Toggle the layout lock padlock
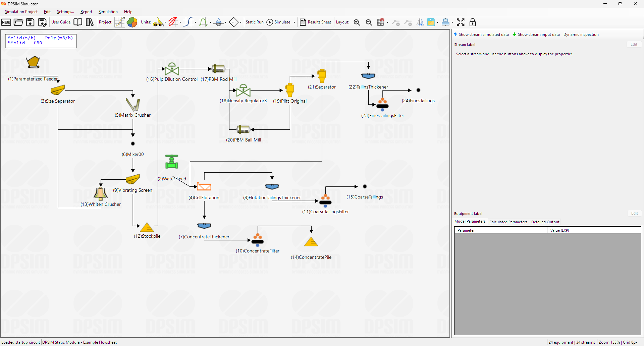 tap(473, 22)
